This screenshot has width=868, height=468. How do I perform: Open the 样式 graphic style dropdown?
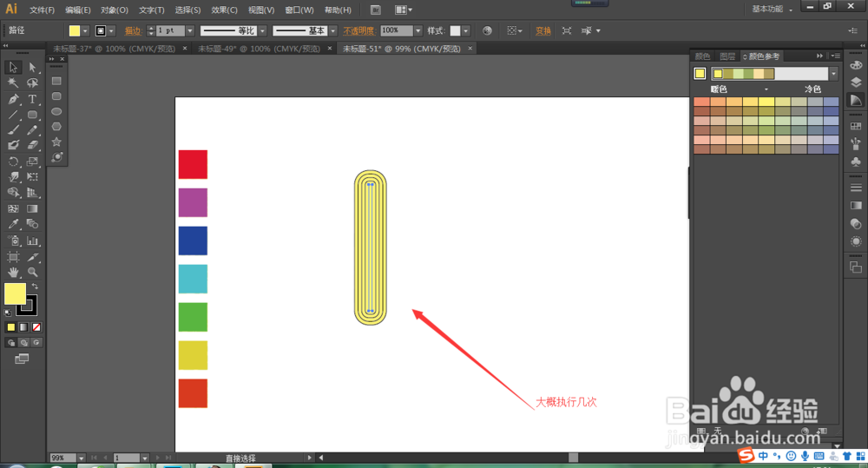[x=466, y=31]
